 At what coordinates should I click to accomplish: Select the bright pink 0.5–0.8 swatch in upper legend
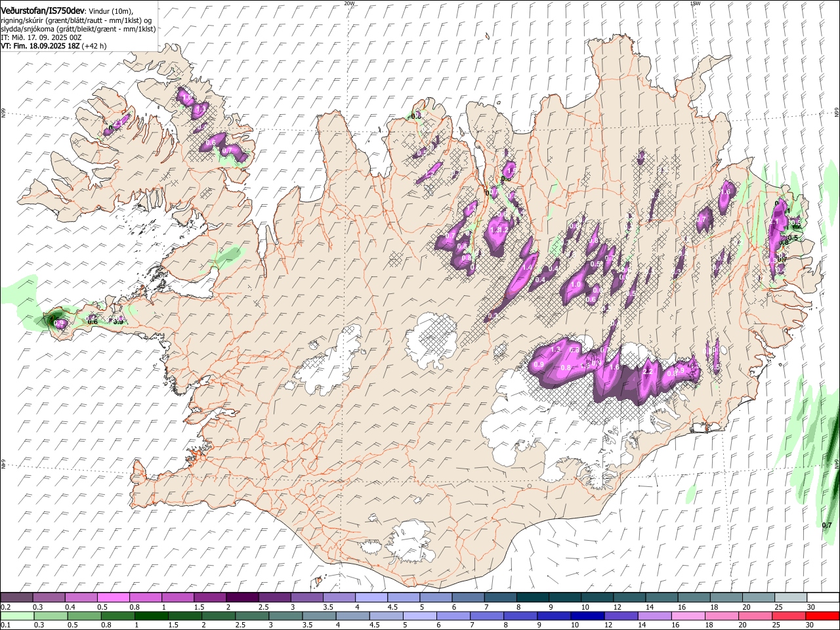[x=114, y=598]
